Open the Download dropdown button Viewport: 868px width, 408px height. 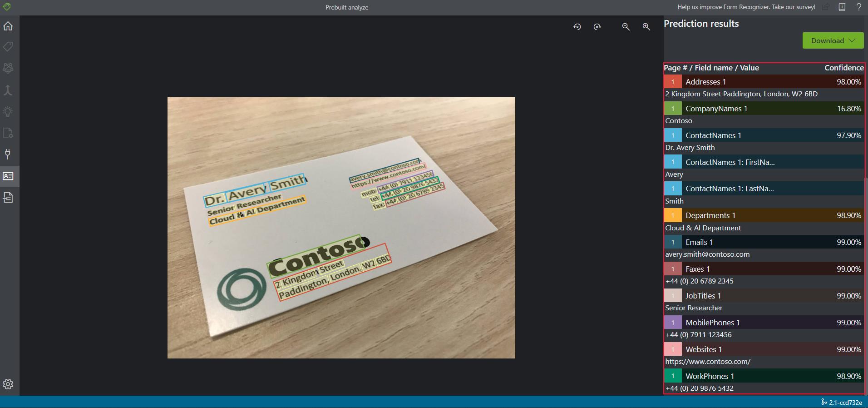(833, 40)
